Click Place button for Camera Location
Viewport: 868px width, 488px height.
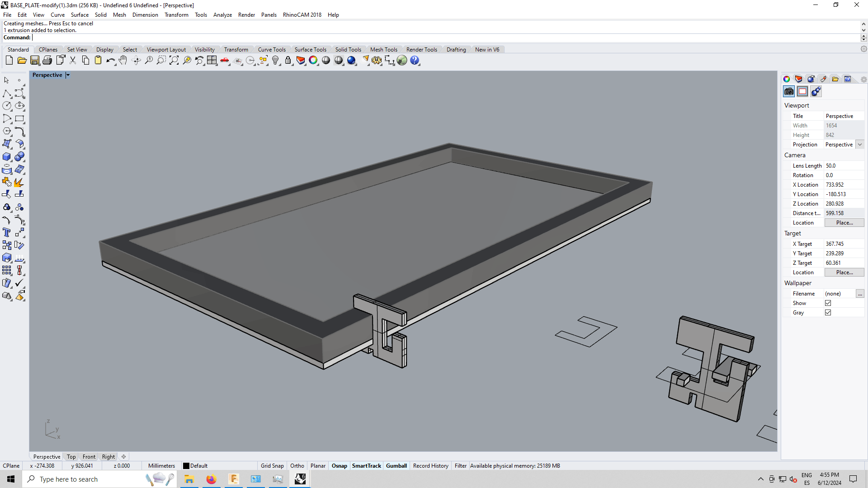[x=844, y=223]
